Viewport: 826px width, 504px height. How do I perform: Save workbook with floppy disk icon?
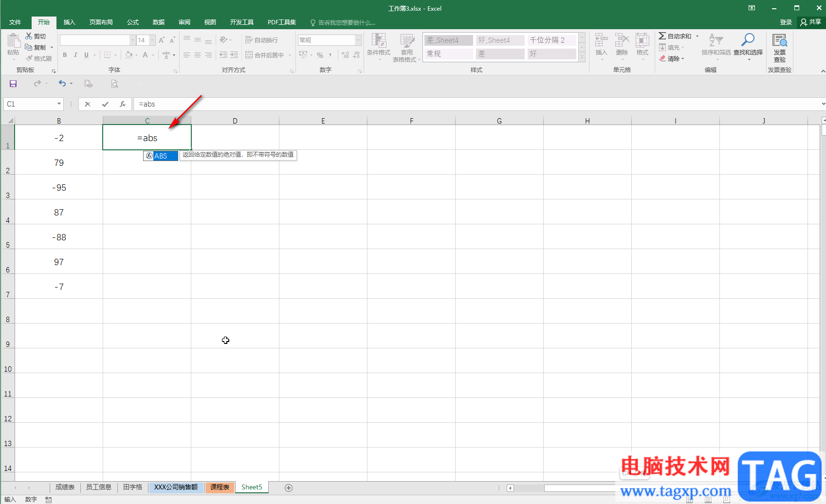pos(13,84)
